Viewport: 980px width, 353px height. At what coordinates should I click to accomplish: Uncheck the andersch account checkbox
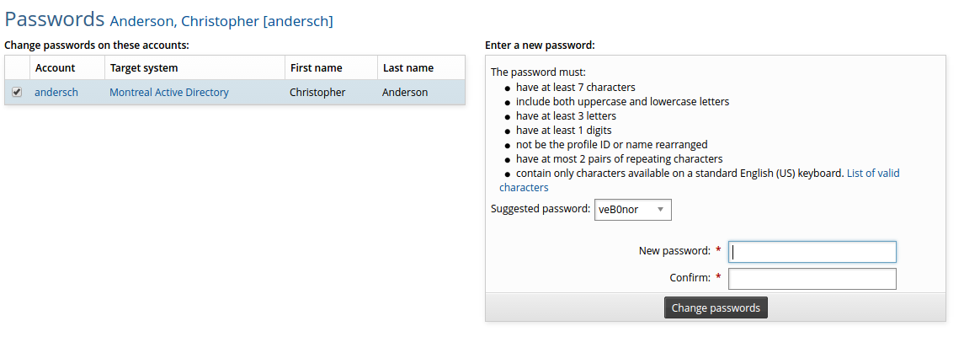[x=17, y=93]
